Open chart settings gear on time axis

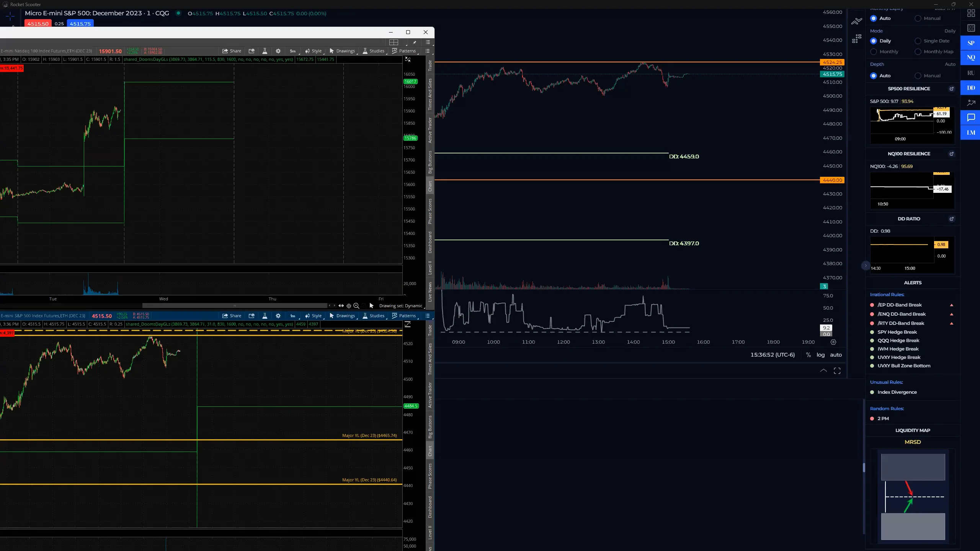point(833,342)
